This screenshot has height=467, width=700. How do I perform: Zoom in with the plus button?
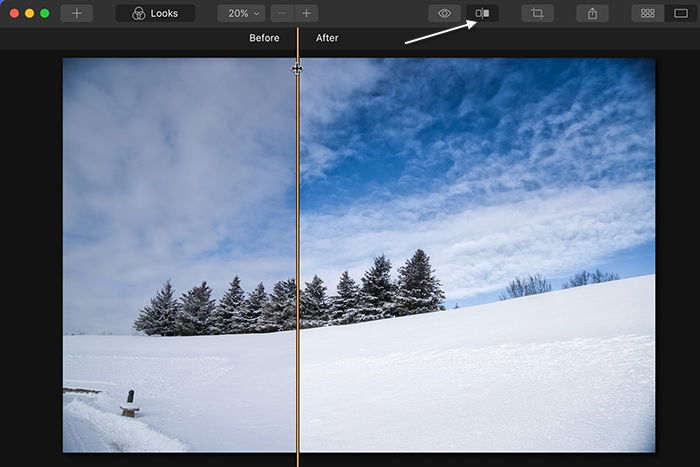[x=306, y=13]
